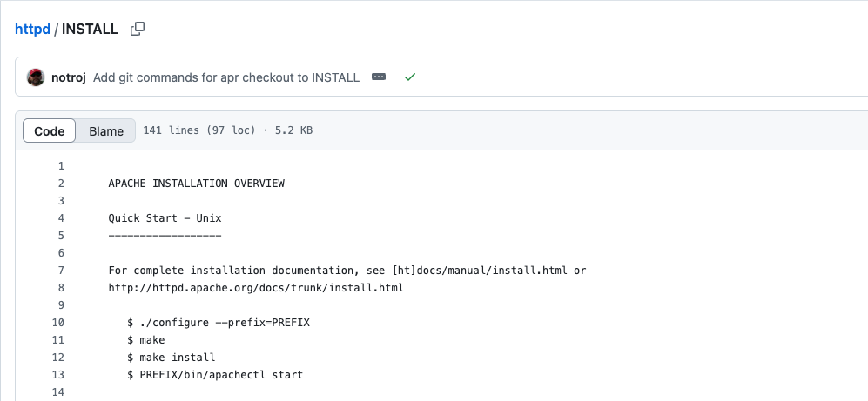Screen dimensions: 868x401
Task: Click line number 4 beside Quick Start
Action: coord(61,218)
